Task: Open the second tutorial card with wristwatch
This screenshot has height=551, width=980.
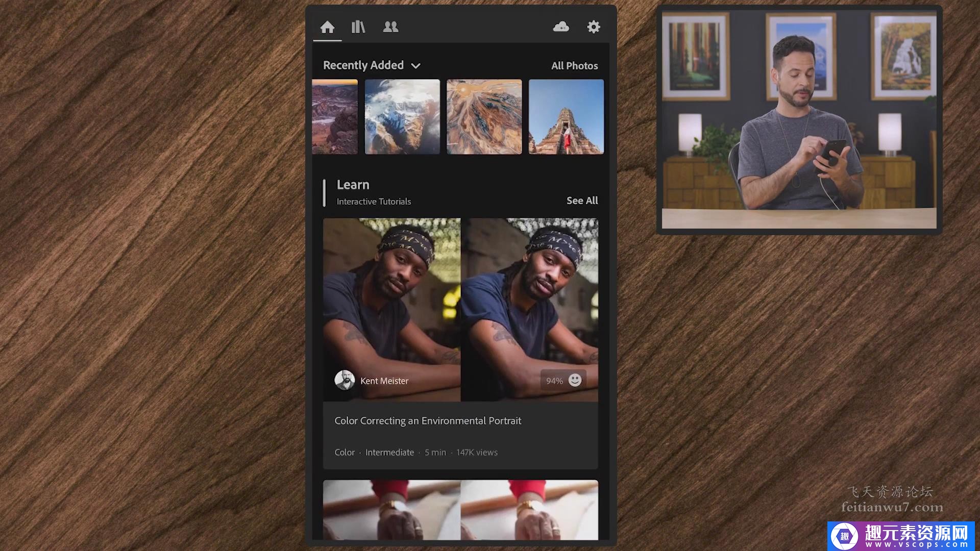Action: 460,509
